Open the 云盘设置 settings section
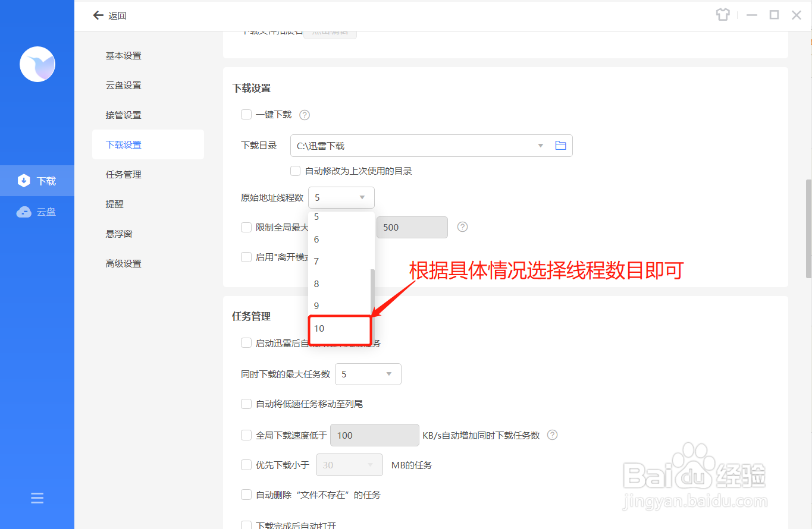812x529 pixels. click(x=124, y=86)
